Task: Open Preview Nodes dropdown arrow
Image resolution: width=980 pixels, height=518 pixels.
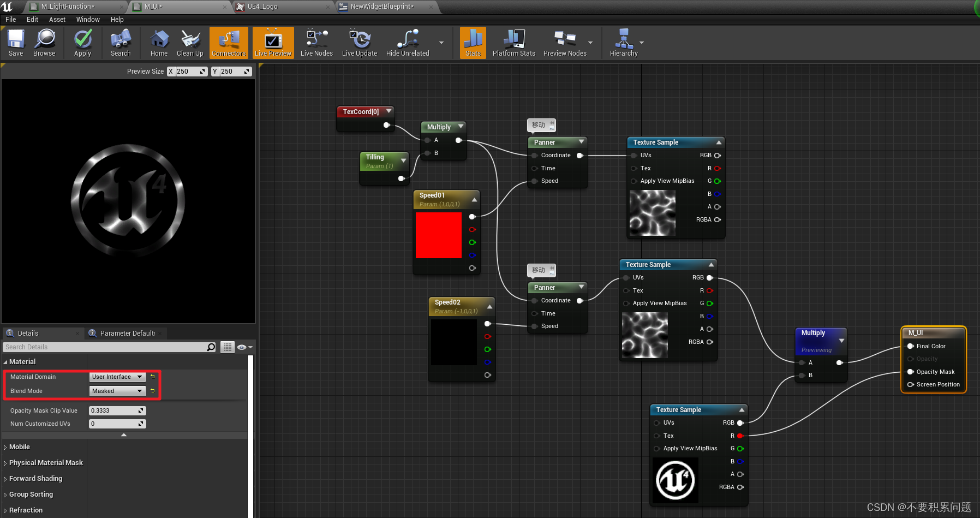Action: tap(590, 43)
